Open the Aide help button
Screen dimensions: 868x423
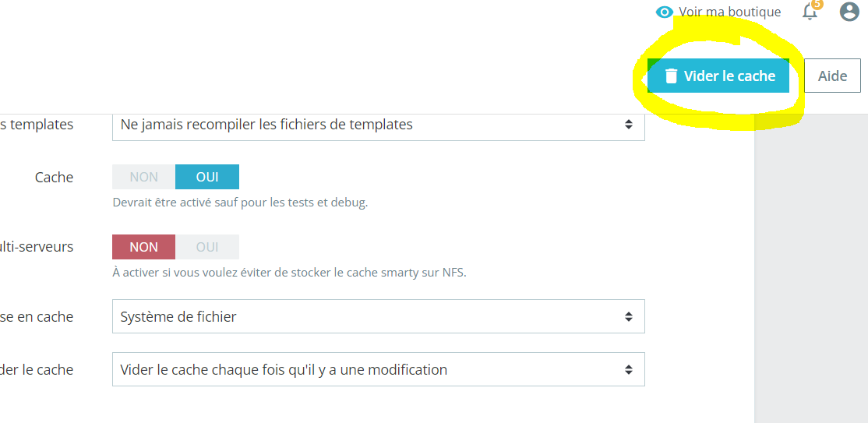pos(832,76)
